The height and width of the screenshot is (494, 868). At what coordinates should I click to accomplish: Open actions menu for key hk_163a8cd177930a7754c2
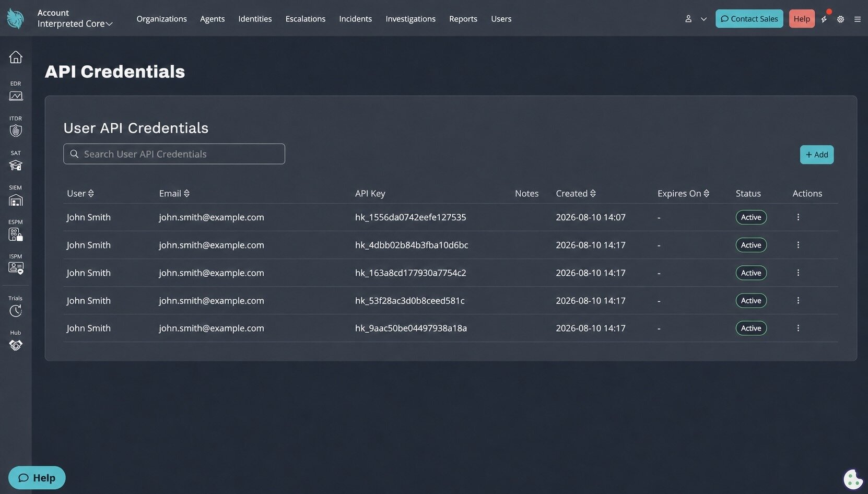798,273
